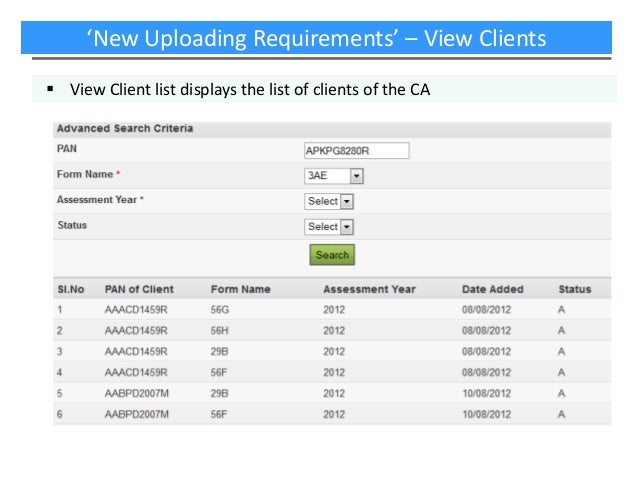638x479 pixels.
Task: Open the Form Name dropdown showing 3AE
Action: [x=334, y=176]
